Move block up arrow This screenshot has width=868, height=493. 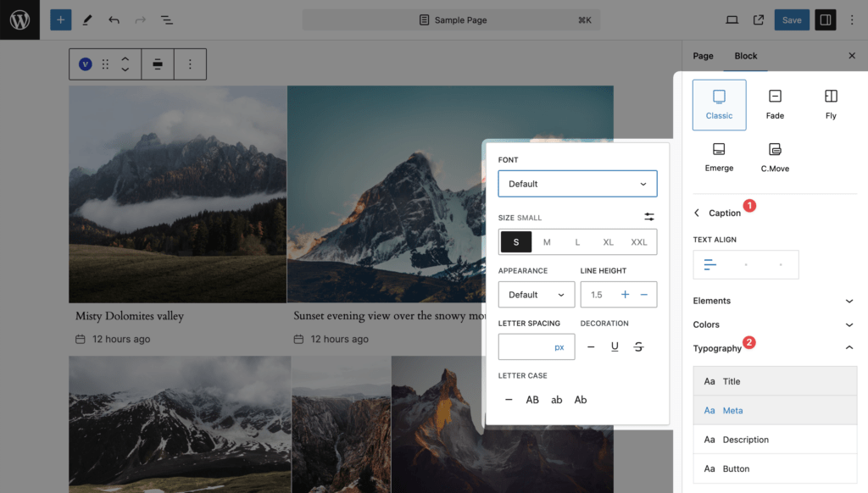(x=125, y=58)
